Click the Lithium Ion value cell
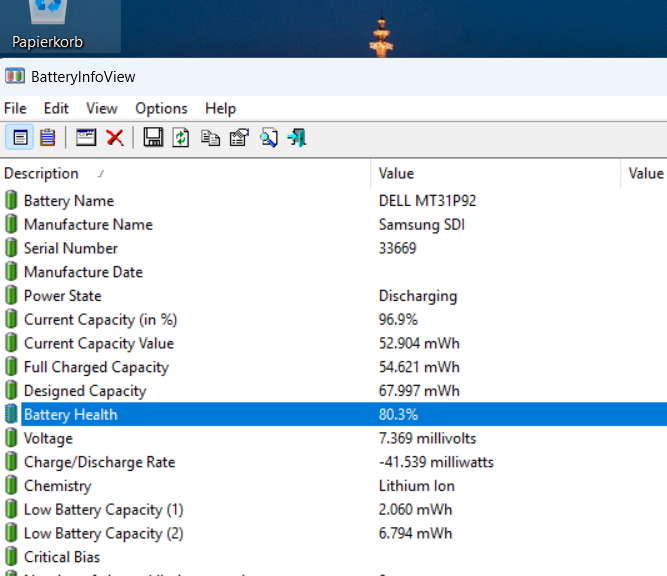This screenshot has width=667, height=576. [416, 486]
